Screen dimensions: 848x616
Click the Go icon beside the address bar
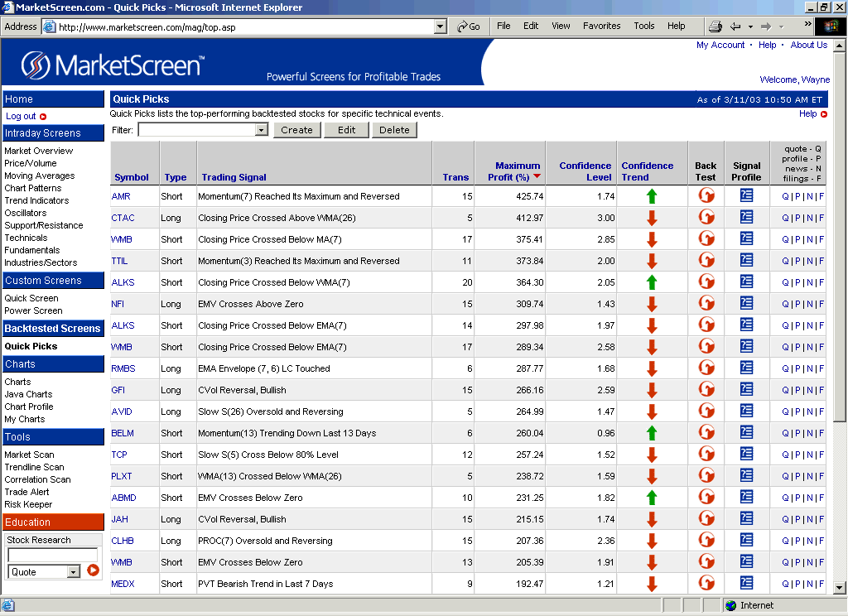pos(470,26)
